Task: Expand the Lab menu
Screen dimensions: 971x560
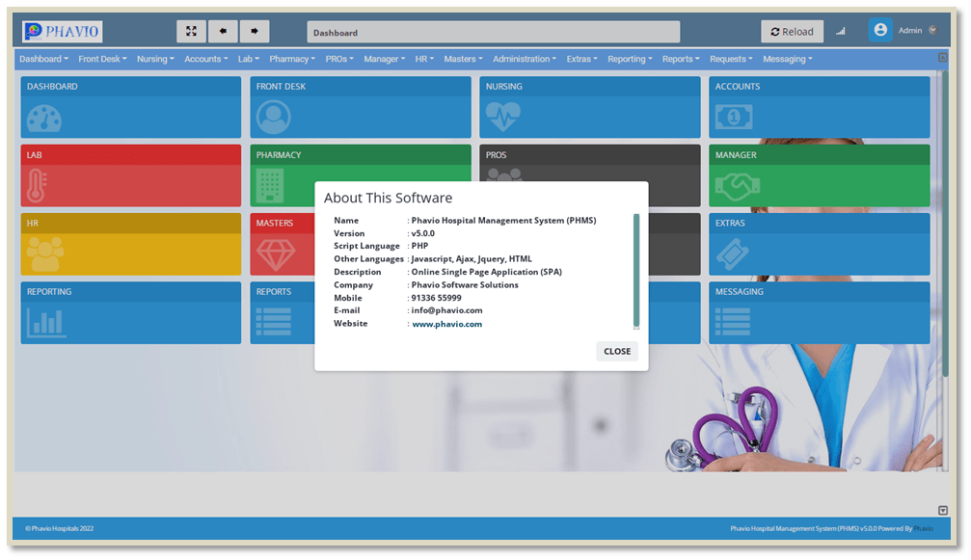Action: coord(249,59)
